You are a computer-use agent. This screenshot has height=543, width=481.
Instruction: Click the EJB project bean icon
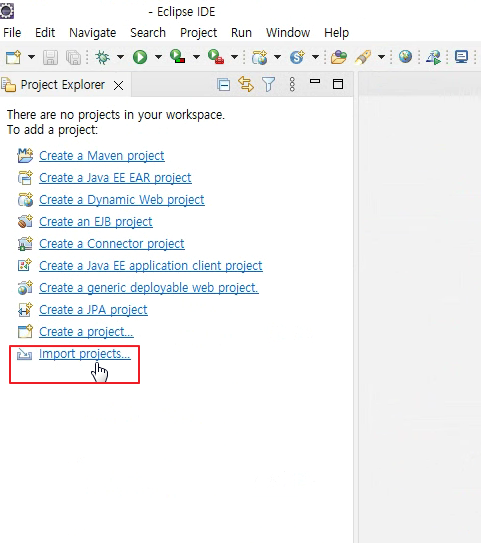tap(25, 222)
